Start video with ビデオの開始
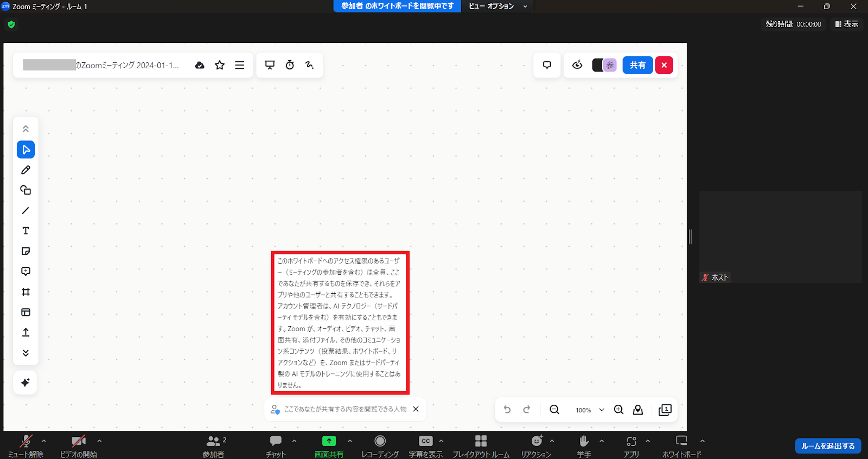 coord(79,446)
